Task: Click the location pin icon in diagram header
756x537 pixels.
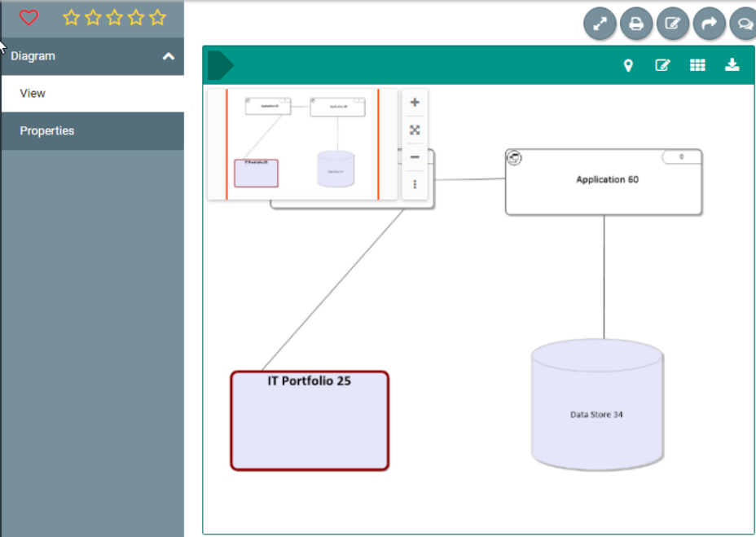Action: pos(628,65)
